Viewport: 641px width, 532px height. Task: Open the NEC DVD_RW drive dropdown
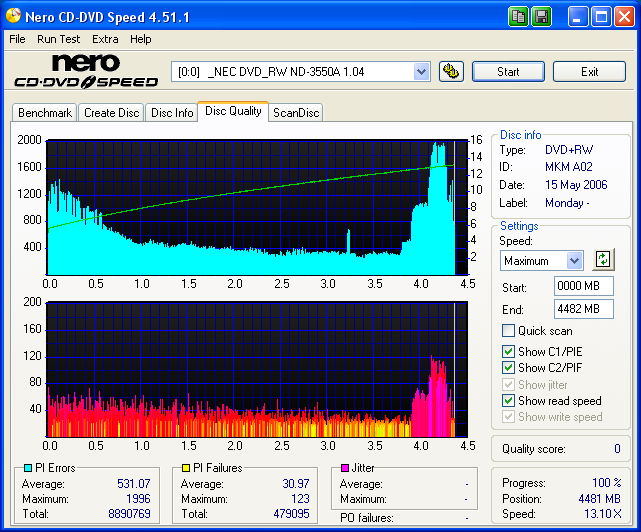[x=421, y=71]
